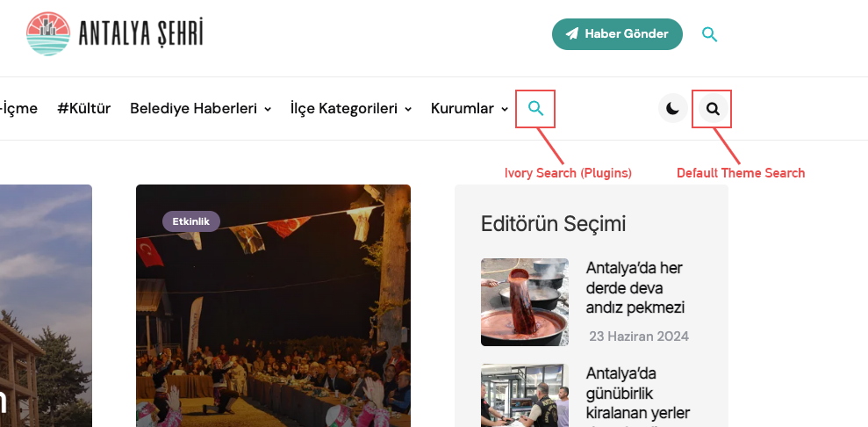This screenshot has height=427, width=868.
Task: Open 'Antalya'da her derde deva andız pekmezi'
Action: 635,287
